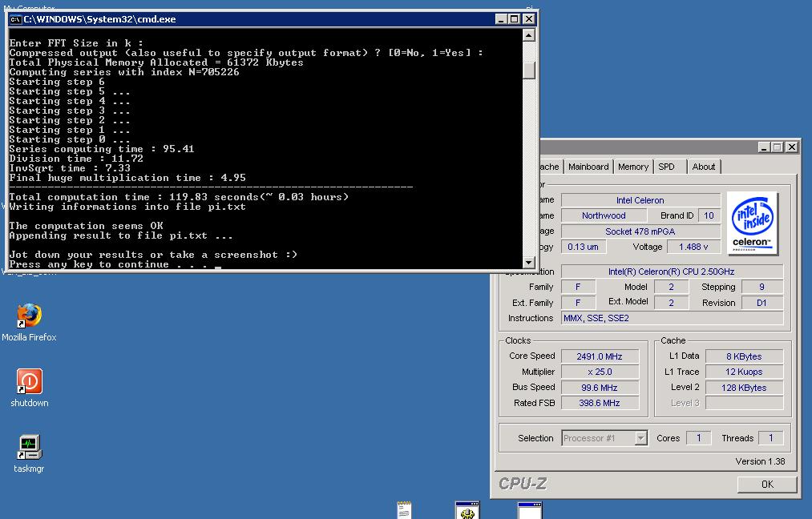The image size is (812, 519).
Task: Open the SPD tab in CPU-Z
Action: [x=666, y=167]
